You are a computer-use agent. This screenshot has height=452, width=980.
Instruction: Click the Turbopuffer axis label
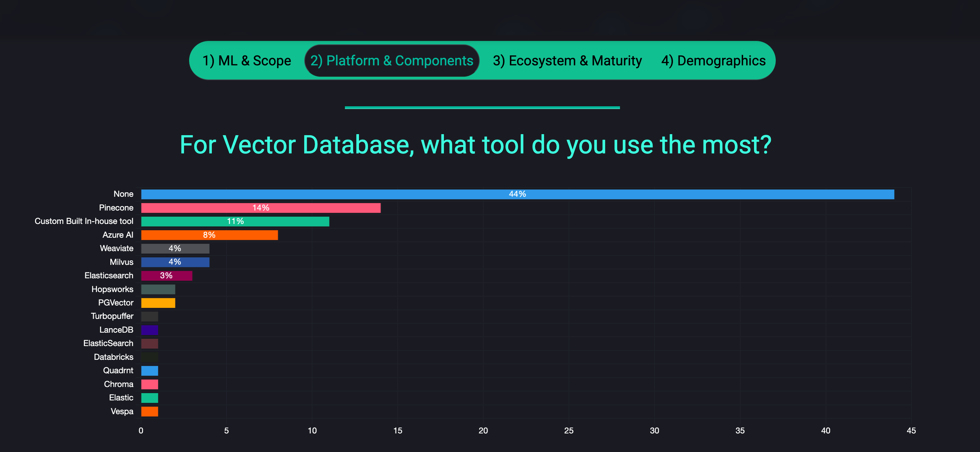click(x=112, y=316)
